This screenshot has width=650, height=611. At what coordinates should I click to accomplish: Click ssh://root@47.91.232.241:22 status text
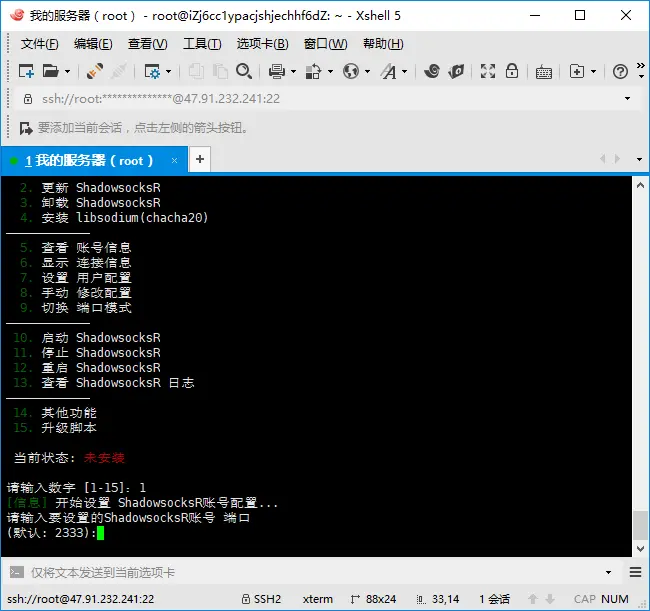[81, 599]
